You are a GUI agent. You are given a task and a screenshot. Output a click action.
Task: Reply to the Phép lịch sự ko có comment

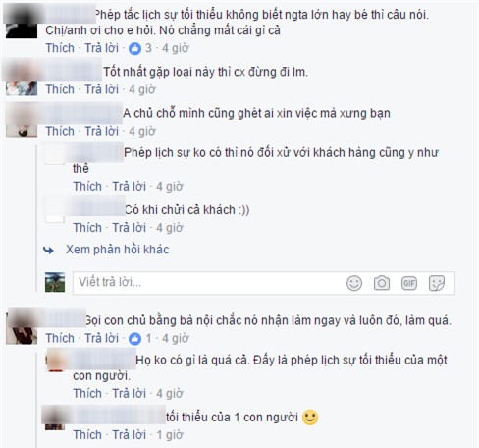coord(129,187)
